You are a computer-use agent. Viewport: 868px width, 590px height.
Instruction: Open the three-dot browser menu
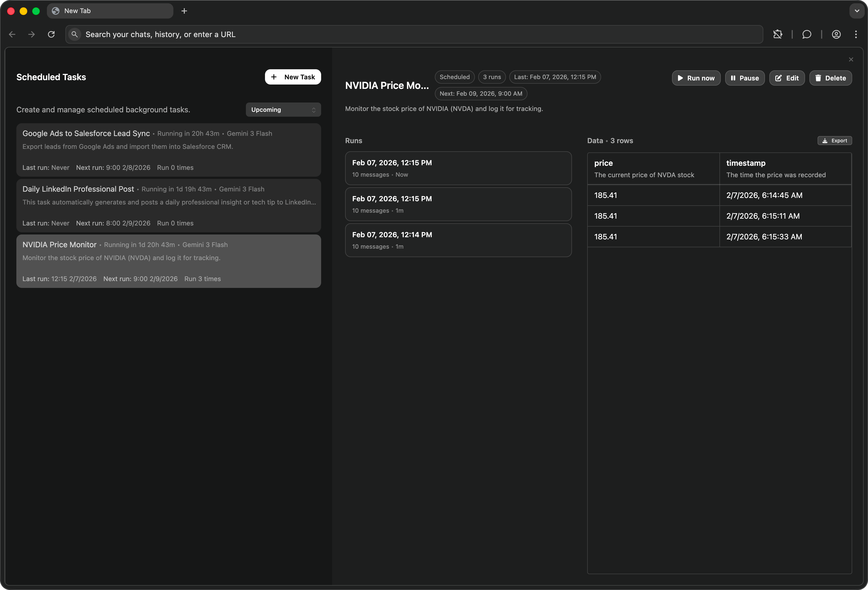856,34
